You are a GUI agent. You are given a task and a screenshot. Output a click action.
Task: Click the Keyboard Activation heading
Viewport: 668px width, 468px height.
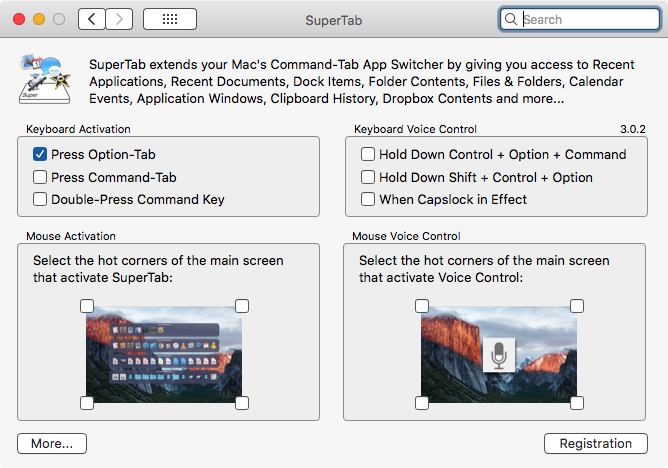point(78,129)
